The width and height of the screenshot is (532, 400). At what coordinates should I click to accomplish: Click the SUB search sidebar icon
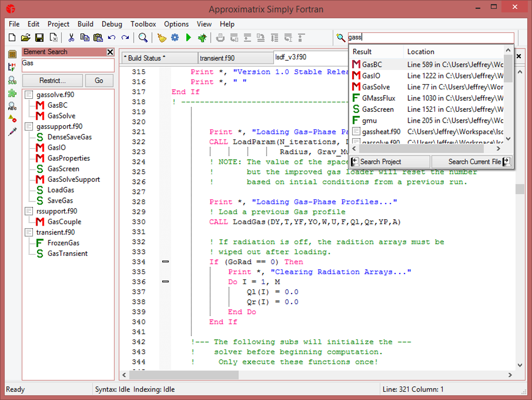[12, 80]
